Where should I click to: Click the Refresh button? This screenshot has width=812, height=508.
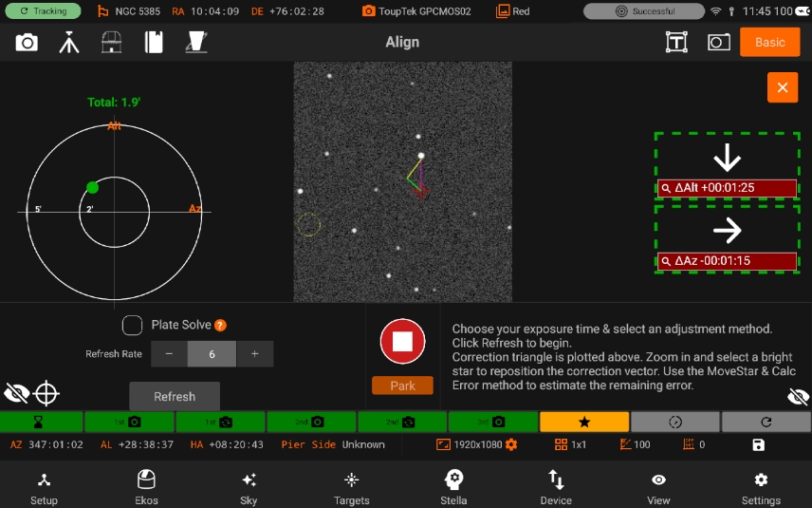pyautogui.click(x=175, y=397)
